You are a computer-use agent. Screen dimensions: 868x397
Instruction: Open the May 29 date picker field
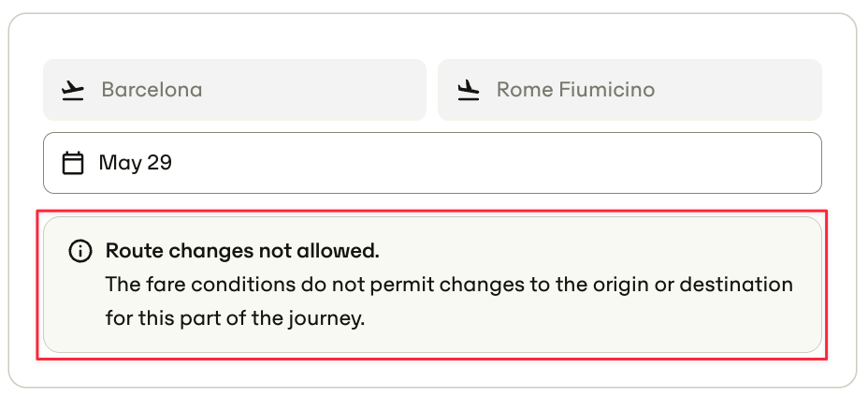click(x=432, y=163)
